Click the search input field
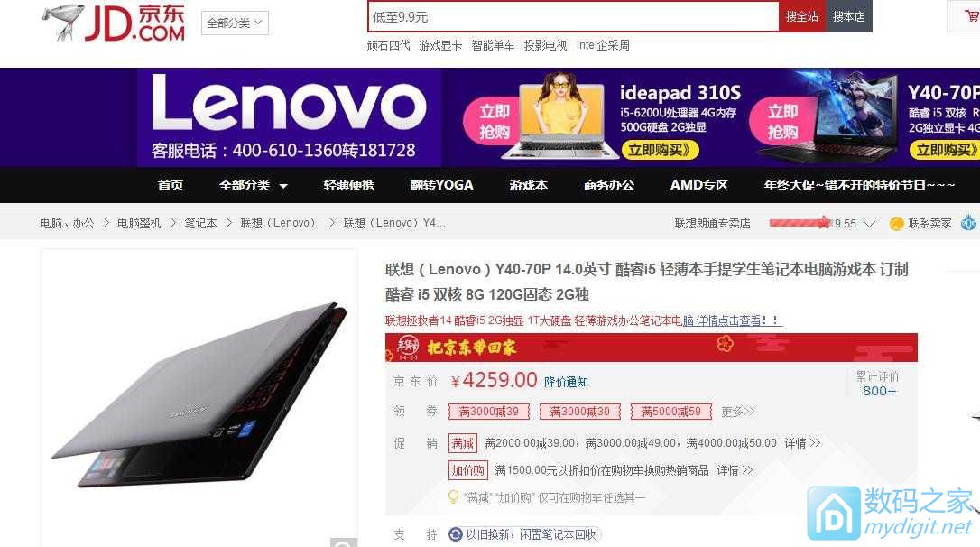The height and width of the screenshot is (547, 980). tap(573, 17)
